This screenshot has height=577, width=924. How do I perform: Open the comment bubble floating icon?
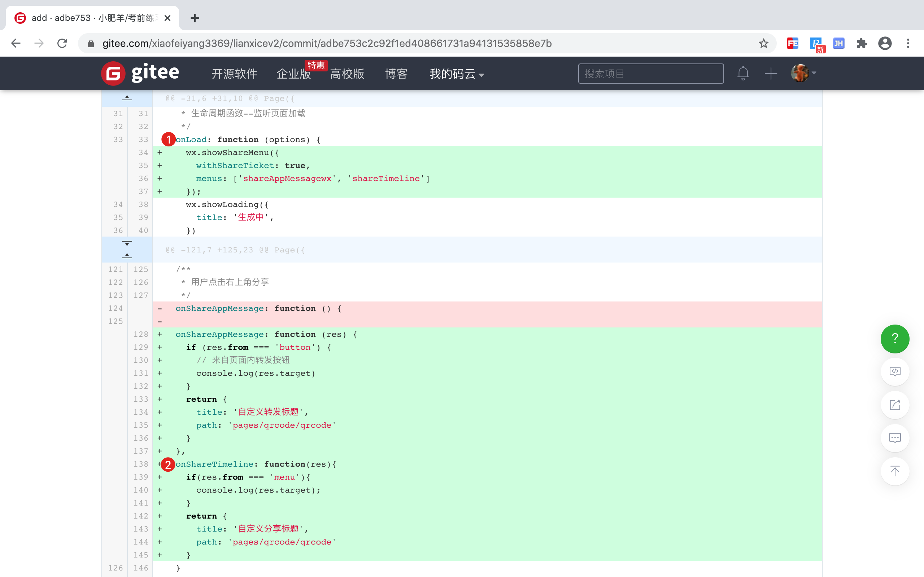click(895, 438)
